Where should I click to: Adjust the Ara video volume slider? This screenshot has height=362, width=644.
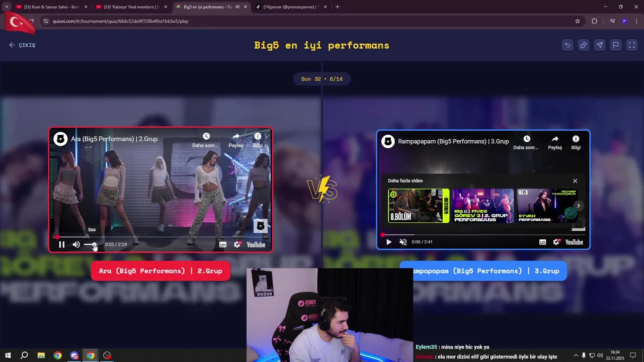click(91, 245)
